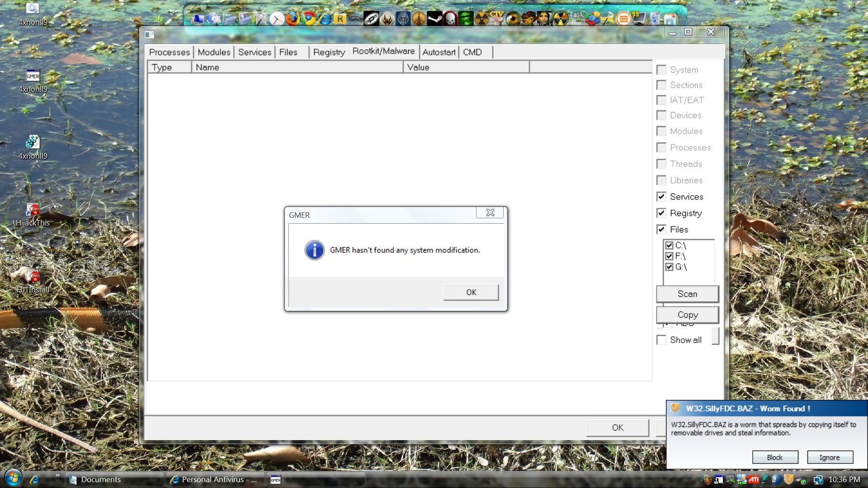Uncheck the Registry checkbox

661,213
